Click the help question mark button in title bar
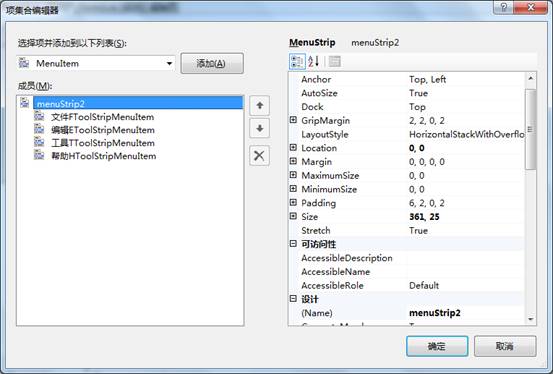553x374 pixels. point(504,7)
